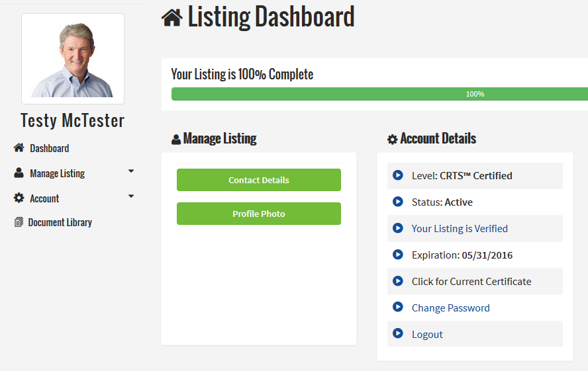Click the arrow icon beside Level: CRTS Certified
588x371 pixels.
398,175
